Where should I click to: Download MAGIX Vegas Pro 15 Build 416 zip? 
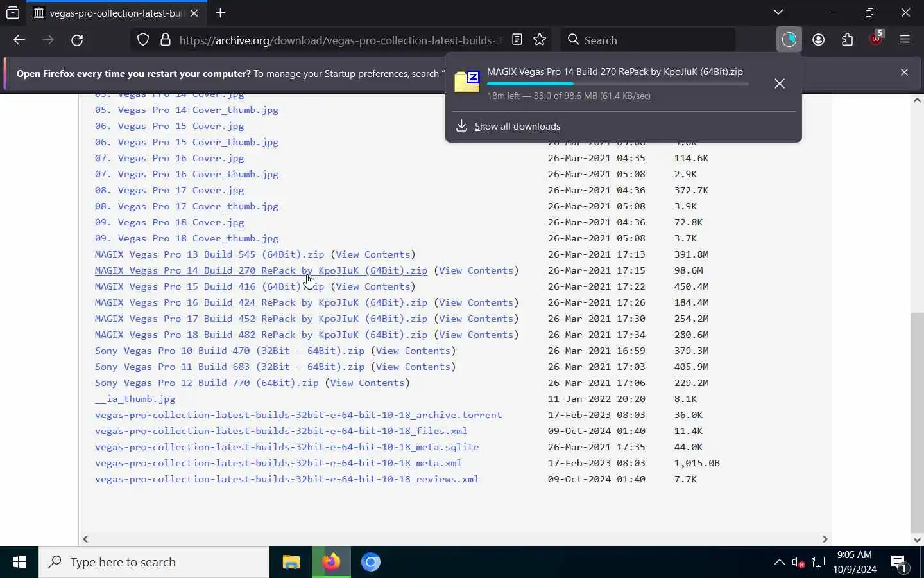click(209, 286)
